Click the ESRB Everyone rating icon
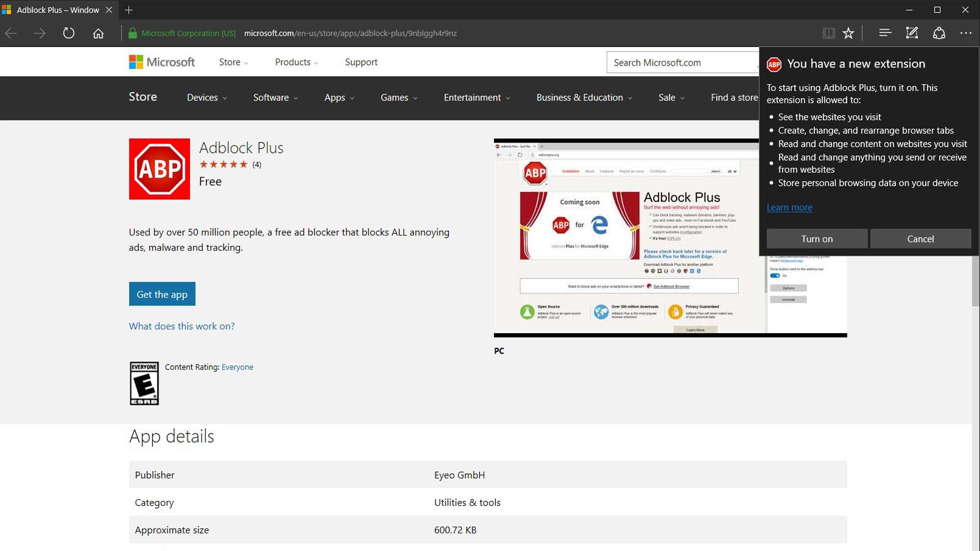Viewport: 980px width, 551px height. (x=144, y=384)
